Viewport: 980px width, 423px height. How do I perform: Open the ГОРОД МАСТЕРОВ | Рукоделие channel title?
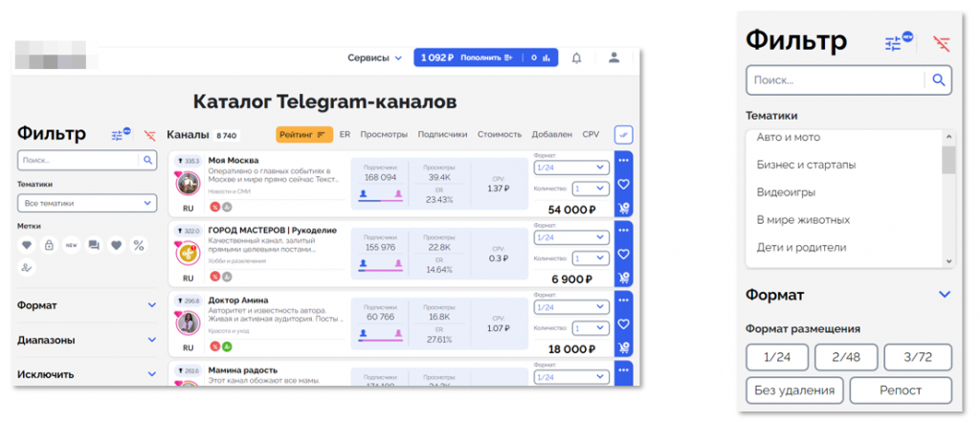click(273, 231)
